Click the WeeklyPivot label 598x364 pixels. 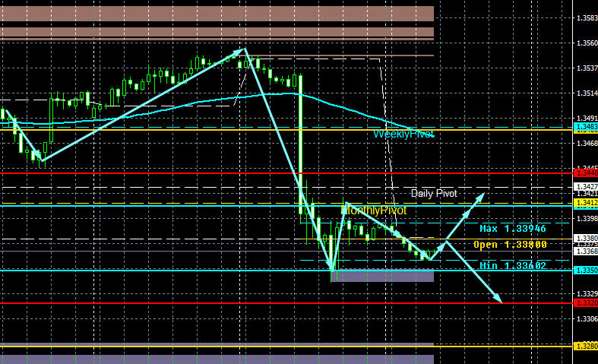[x=403, y=134]
